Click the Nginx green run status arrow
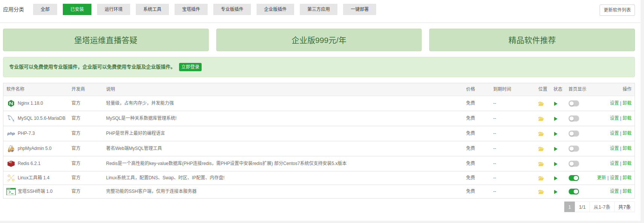Viewport: 644px width, 223px height. point(556,104)
